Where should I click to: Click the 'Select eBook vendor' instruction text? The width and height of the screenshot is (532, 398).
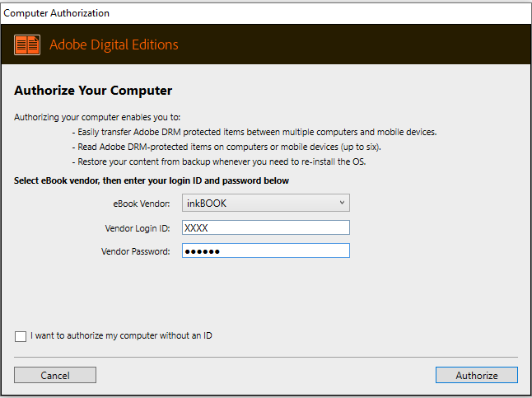point(152,180)
